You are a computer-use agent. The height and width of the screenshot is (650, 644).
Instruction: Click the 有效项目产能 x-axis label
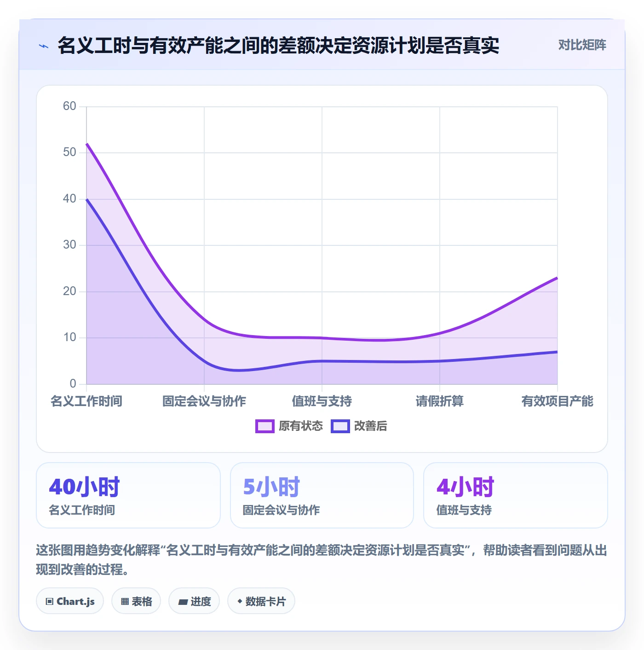[558, 401]
